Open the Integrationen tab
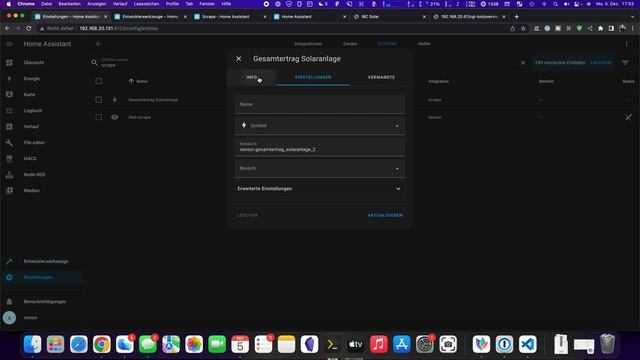 click(308, 44)
